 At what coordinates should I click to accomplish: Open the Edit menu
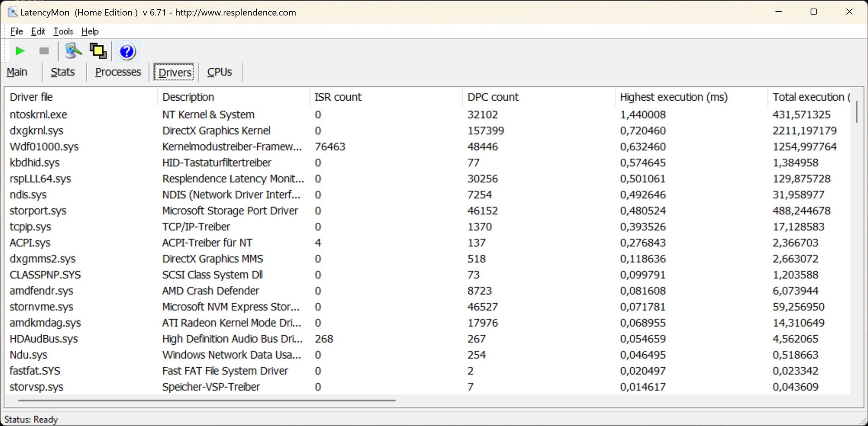pos(38,31)
